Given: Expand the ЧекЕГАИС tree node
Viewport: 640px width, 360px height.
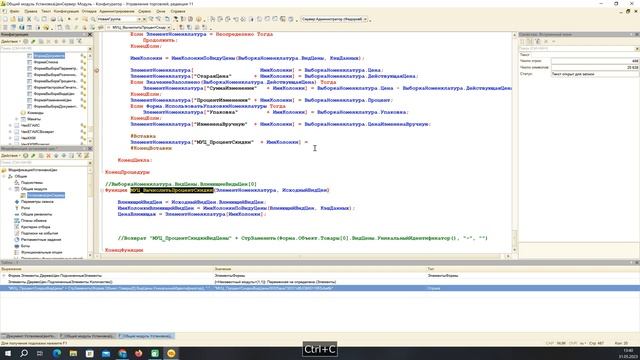Looking at the screenshot, I should click(11, 125).
